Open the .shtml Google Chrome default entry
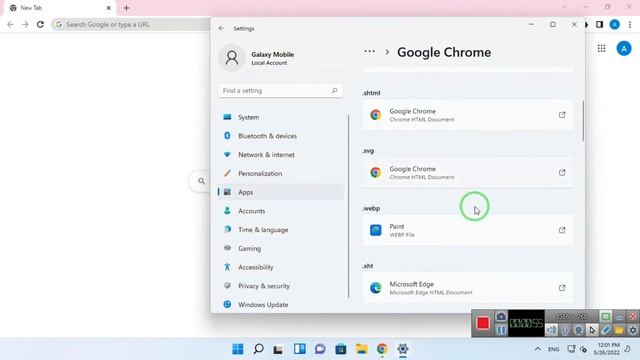640x360 pixels. click(468, 115)
